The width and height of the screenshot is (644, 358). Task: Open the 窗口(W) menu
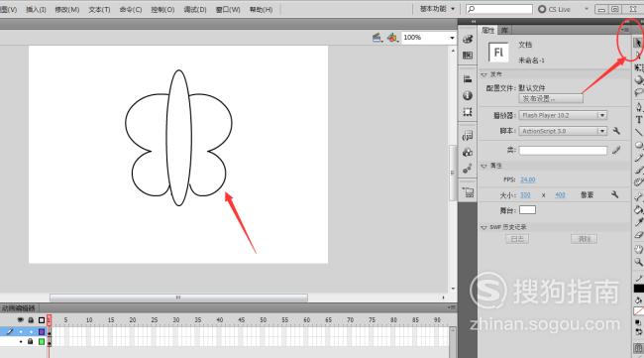tap(228, 10)
